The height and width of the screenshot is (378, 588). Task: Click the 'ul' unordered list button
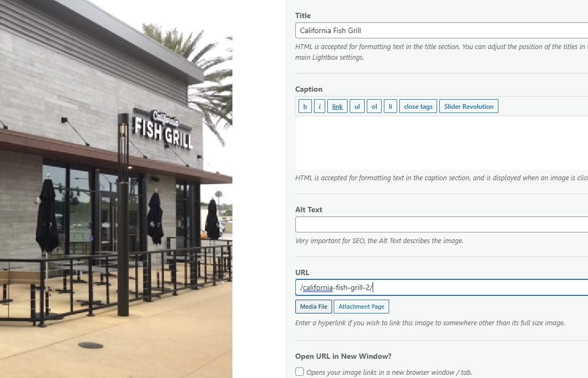pos(357,107)
